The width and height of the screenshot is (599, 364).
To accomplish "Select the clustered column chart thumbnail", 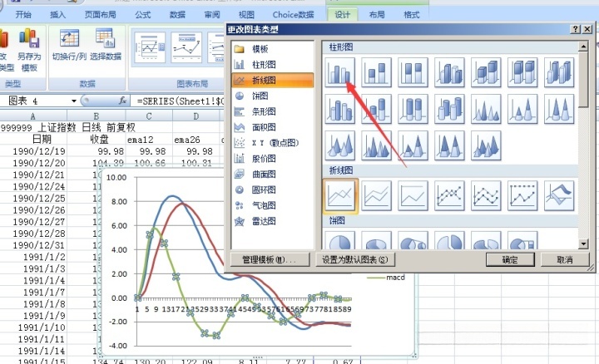I will (340, 72).
